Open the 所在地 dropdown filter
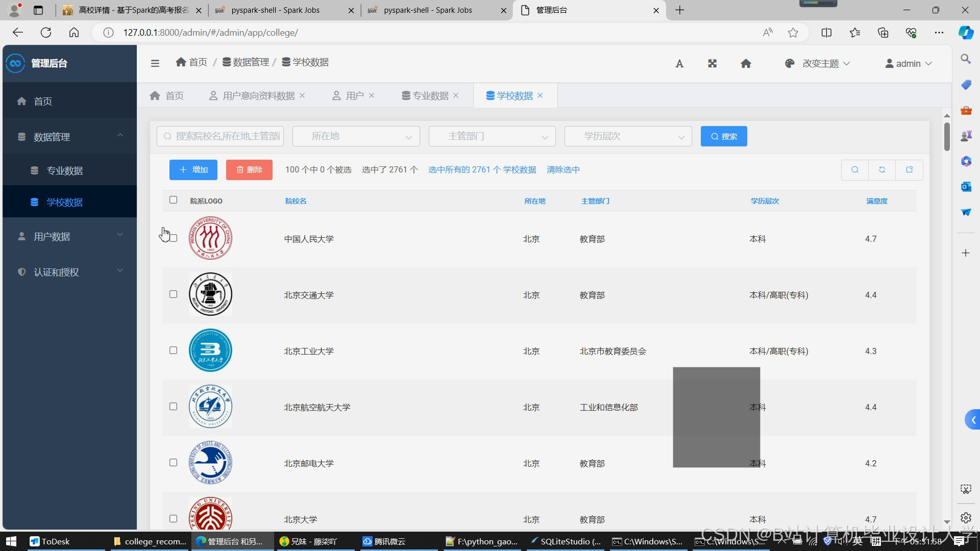The height and width of the screenshot is (551, 980). pos(356,136)
